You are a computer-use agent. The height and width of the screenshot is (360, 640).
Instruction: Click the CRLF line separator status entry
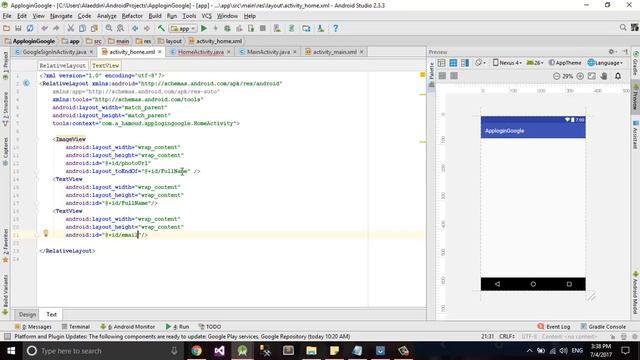tap(507, 336)
